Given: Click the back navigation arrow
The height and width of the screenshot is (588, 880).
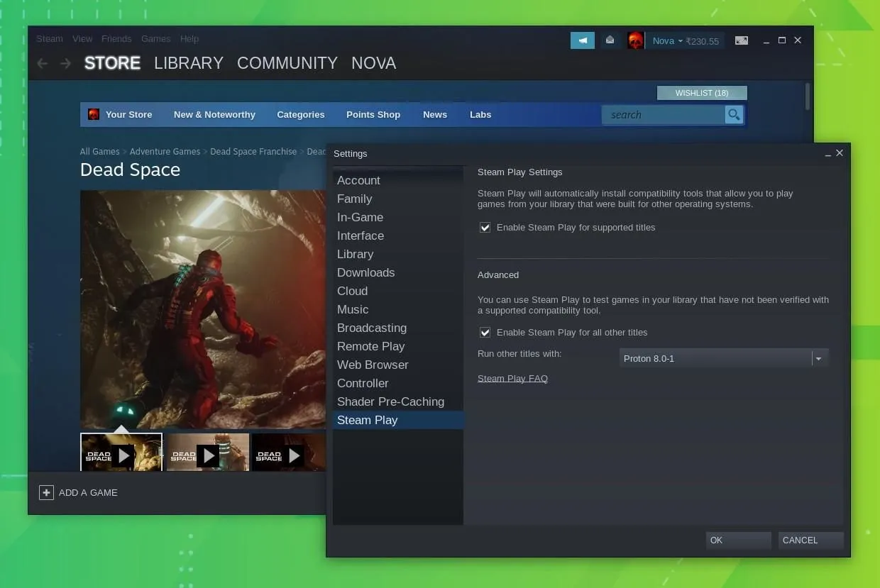Looking at the screenshot, I should click(42, 63).
